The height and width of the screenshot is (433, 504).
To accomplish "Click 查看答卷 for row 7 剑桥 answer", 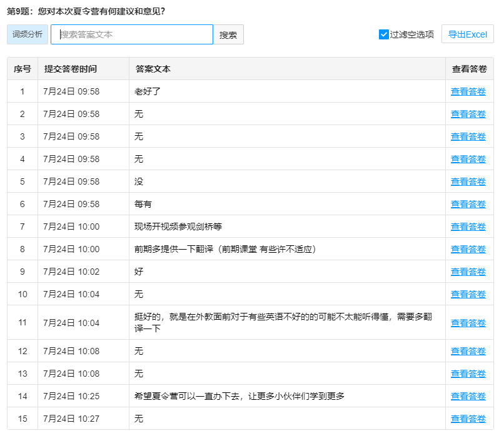I will [x=468, y=227].
